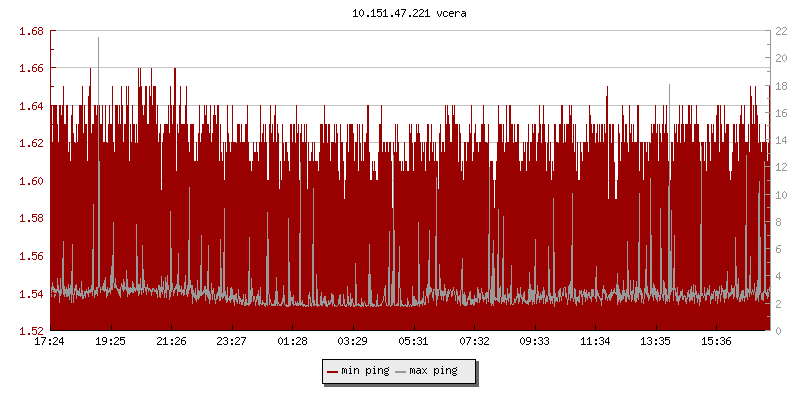Click the 1.68 left axis value

tap(31, 31)
